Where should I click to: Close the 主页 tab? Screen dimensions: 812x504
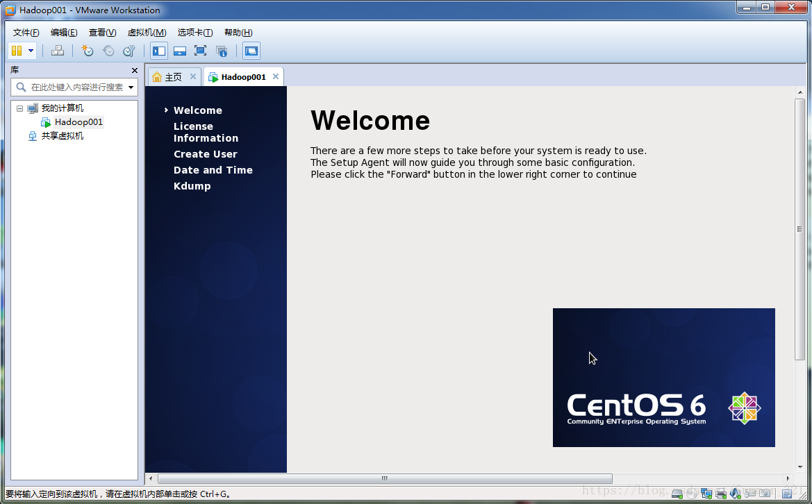click(192, 76)
